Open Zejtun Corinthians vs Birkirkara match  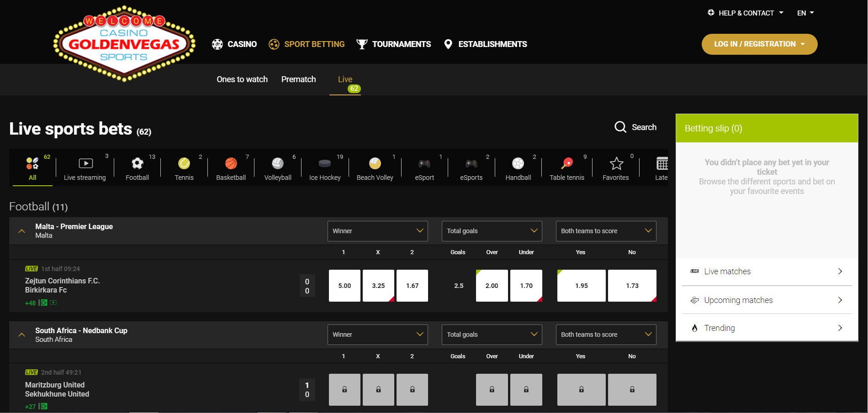tap(62, 285)
